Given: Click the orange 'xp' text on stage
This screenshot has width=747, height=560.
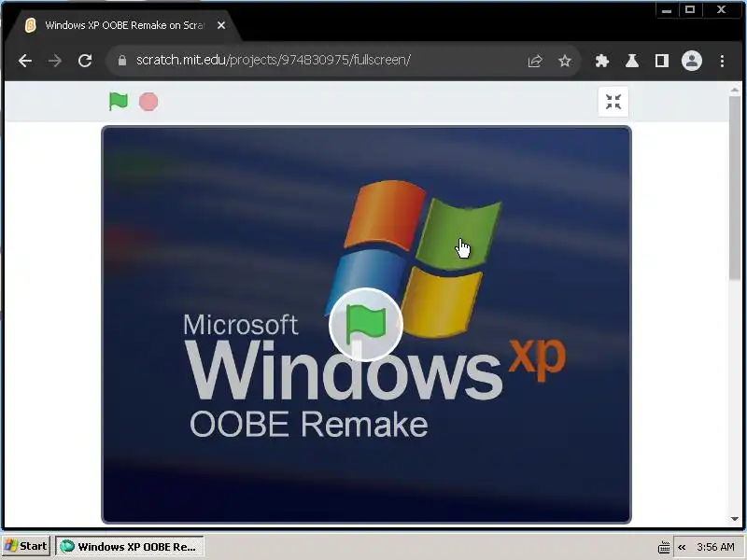Looking at the screenshot, I should [x=538, y=358].
